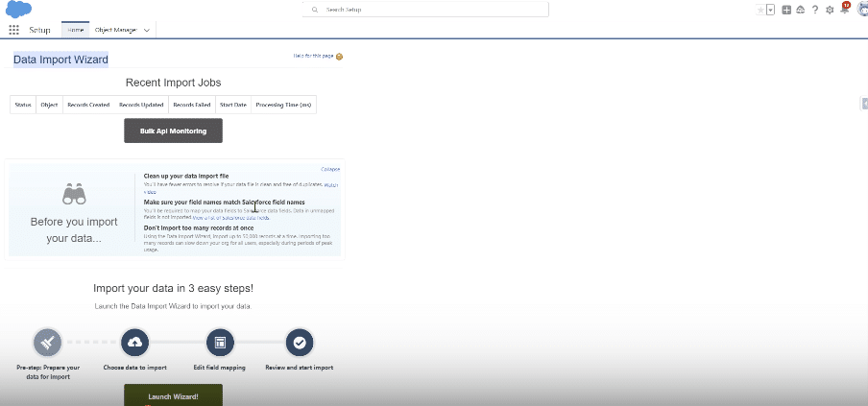Image resolution: width=868 pixels, height=406 pixels.
Task: Click the search magnifier icon
Action: pos(315,10)
